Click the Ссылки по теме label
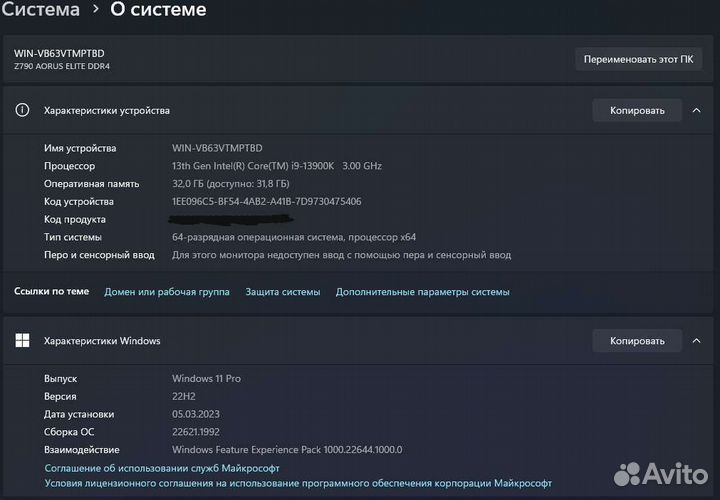 51,292
